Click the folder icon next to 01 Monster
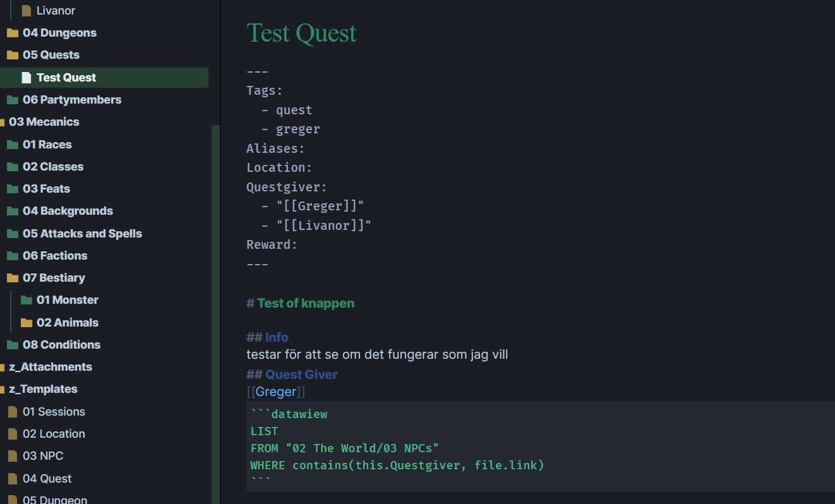The image size is (835, 504). point(27,300)
